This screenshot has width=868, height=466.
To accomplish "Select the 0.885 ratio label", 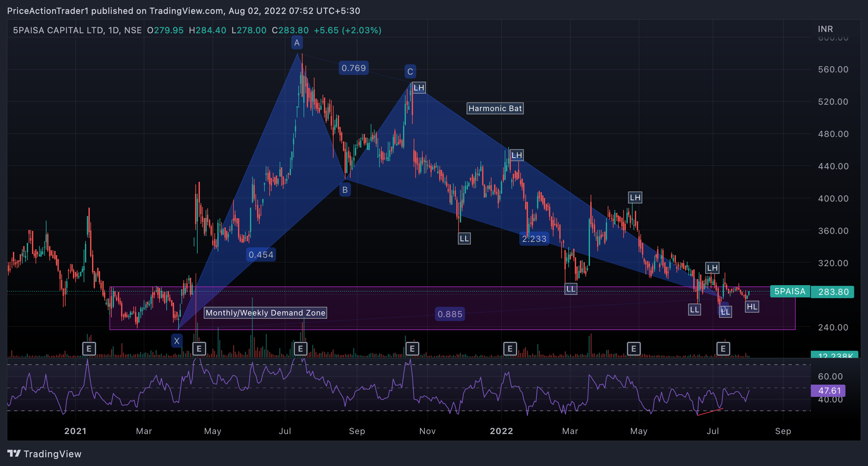I will [x=450, y=314].
